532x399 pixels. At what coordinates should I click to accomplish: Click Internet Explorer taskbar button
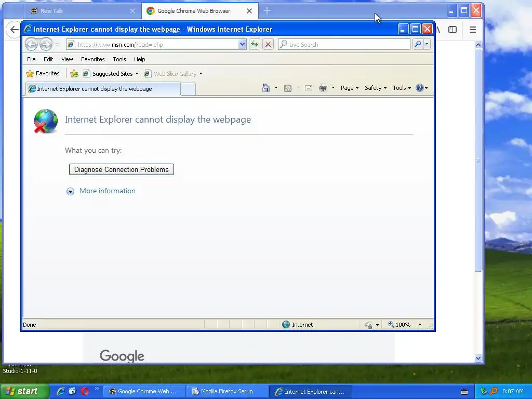point(310,392)
